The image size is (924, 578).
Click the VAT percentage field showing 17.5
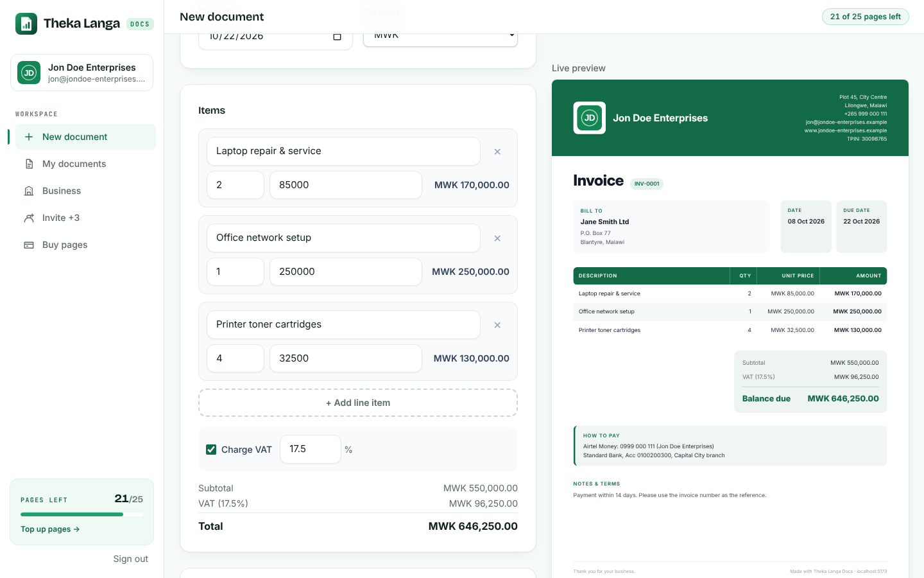(x=311, y=449)
